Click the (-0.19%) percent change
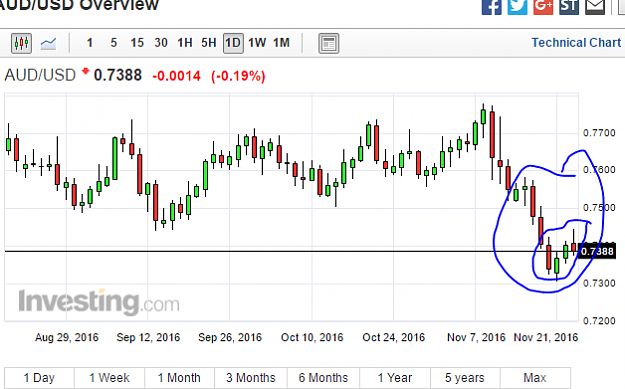The height and width of the screenshot is (389, 625). (238, 76)
